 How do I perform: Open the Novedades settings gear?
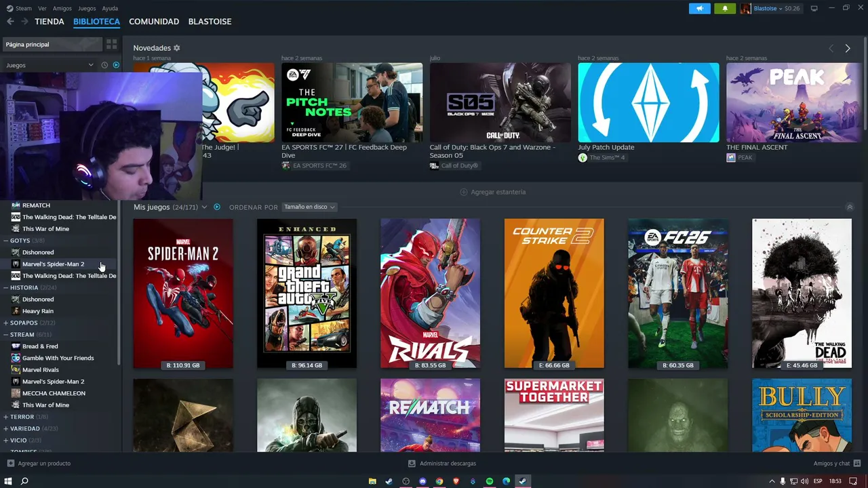tap(177, 48)
